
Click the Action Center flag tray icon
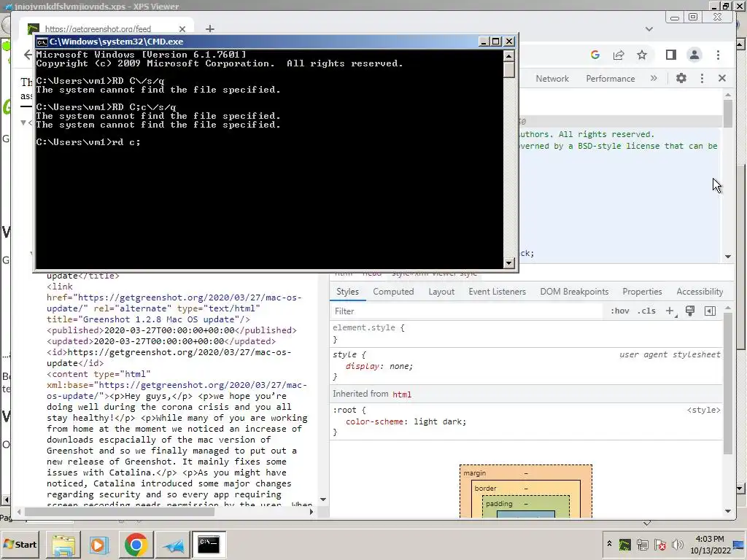(x=659, y=544)
